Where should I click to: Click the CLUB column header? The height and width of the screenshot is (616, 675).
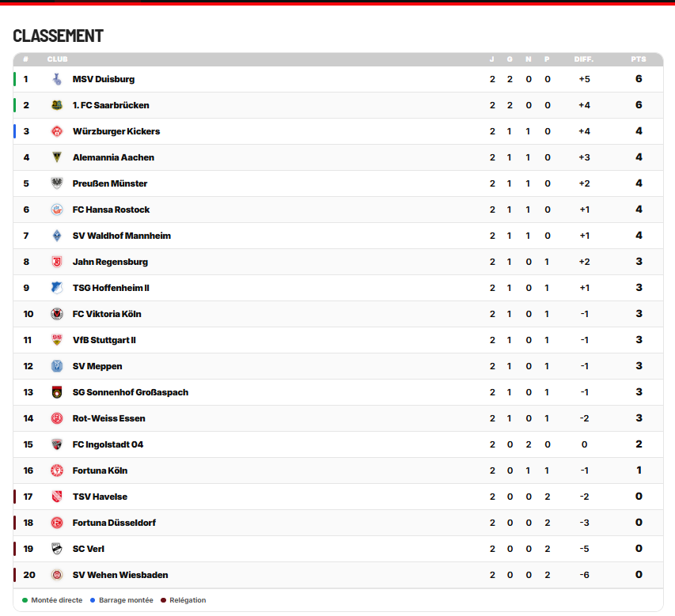coord(57,59)
